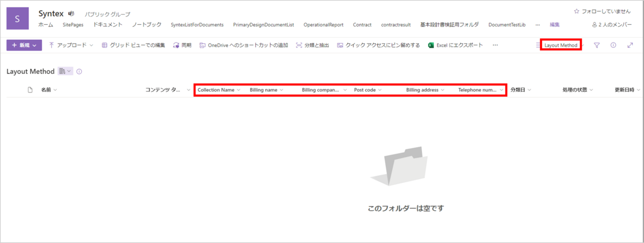Image resolution: width=644 pixels, height=243 pixels.
Task: Open the 処理の状態 column header menu
Action: click(x=578, y=90)
